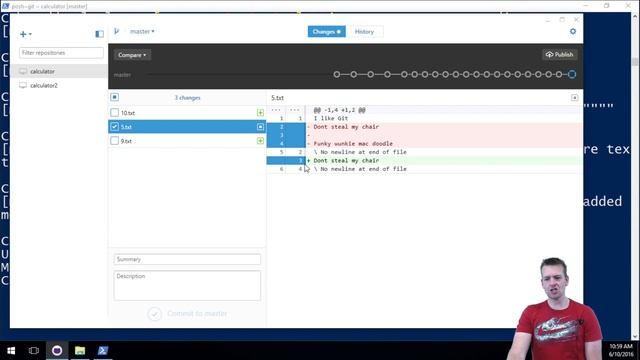Collapse the 5.txt diff using the corner icon
The image size is (640, 360).
pos(574,98)
